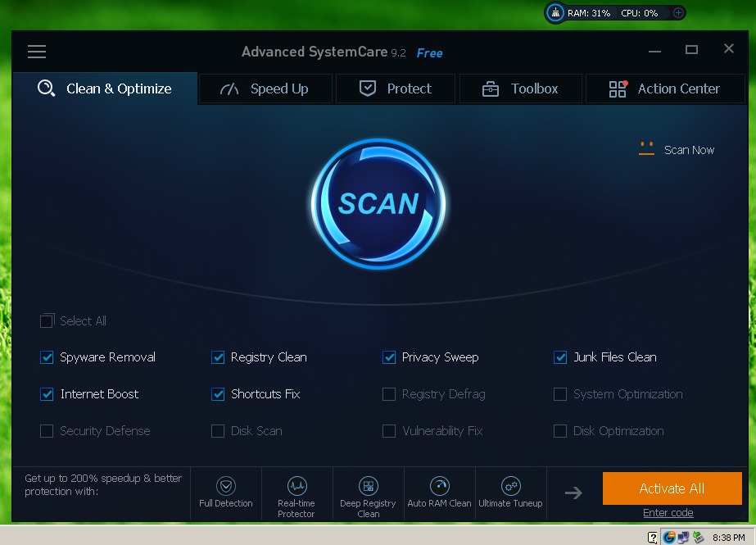Click the Activate All button
Image resolution: width=756 pixels, height=545 pixels.
click(672, 488)
